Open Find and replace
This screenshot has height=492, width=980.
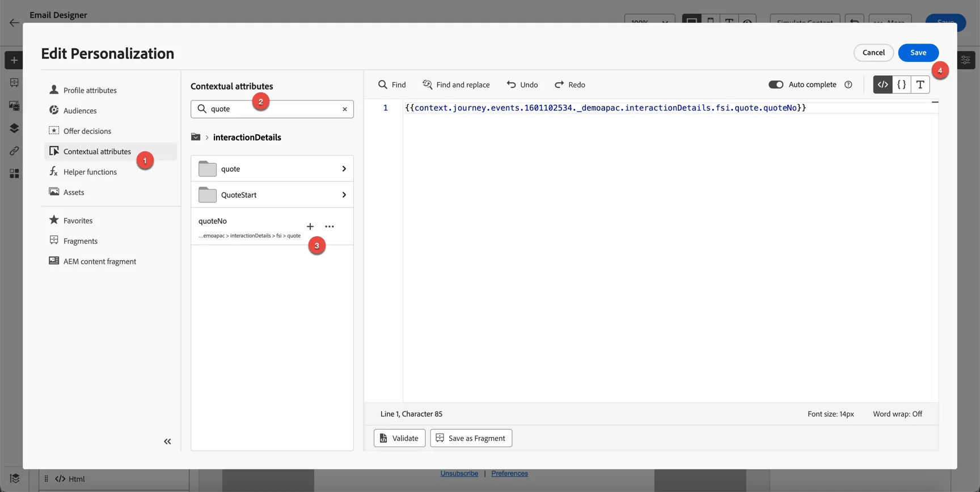(456, 84)
